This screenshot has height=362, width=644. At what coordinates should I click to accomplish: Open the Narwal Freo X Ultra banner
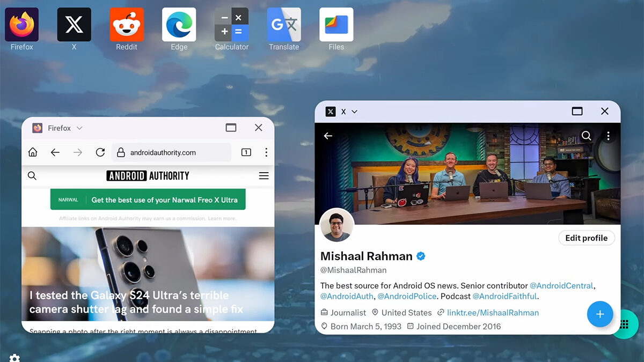tap(148, 200)
